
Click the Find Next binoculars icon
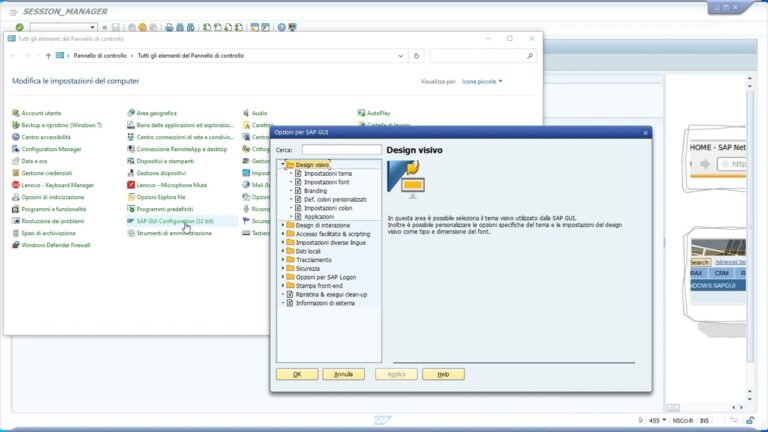click(x=191, y=27)
